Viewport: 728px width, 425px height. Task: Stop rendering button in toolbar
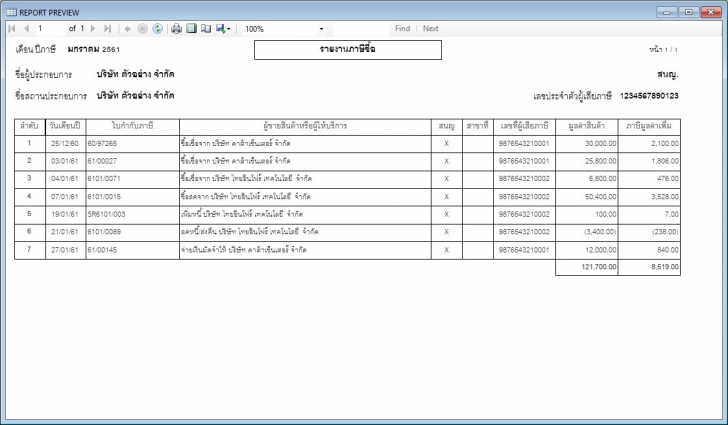143,29
